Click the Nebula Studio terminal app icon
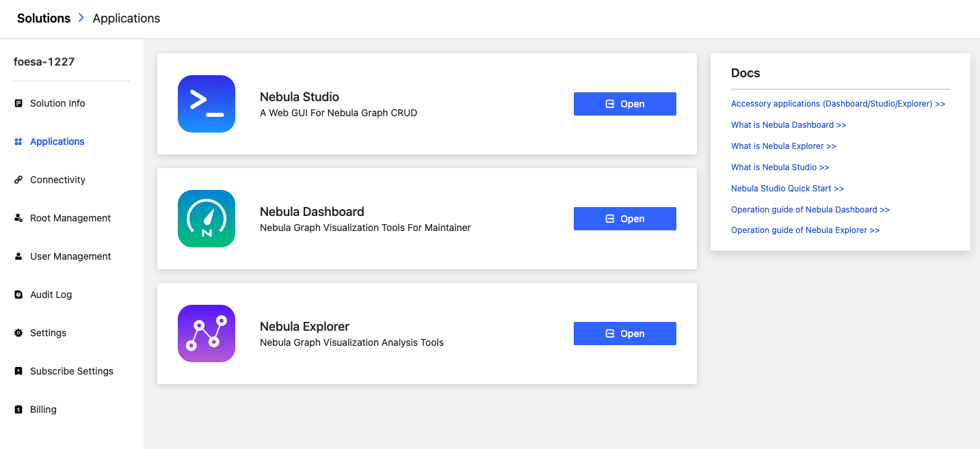This screenshot has height=449, width=980. 207,104
